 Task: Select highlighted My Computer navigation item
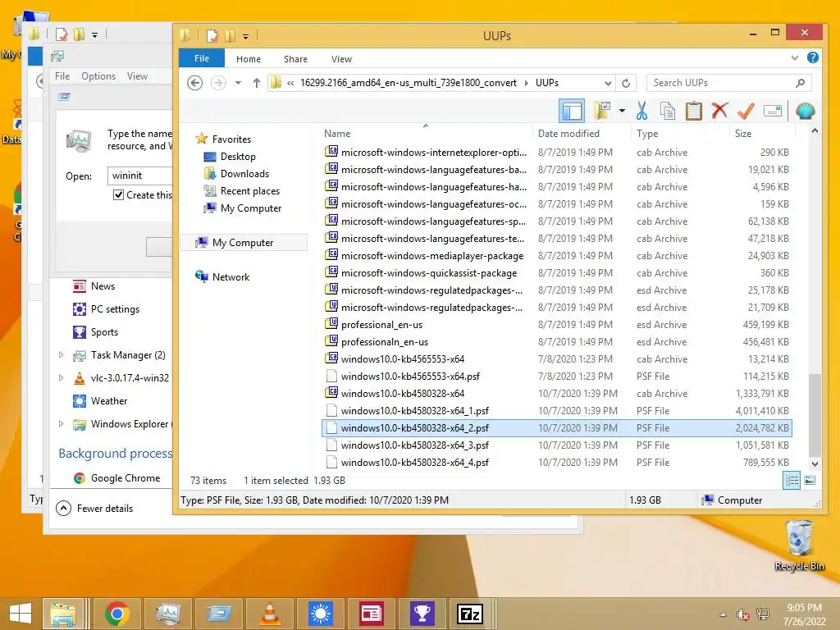pyautogui.click(x=243, y=243)
